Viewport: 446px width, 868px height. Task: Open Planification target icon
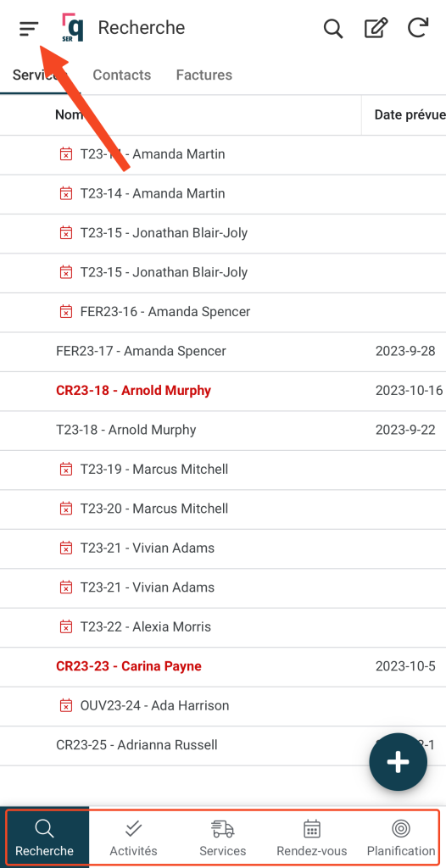click(x=401, y=839)
